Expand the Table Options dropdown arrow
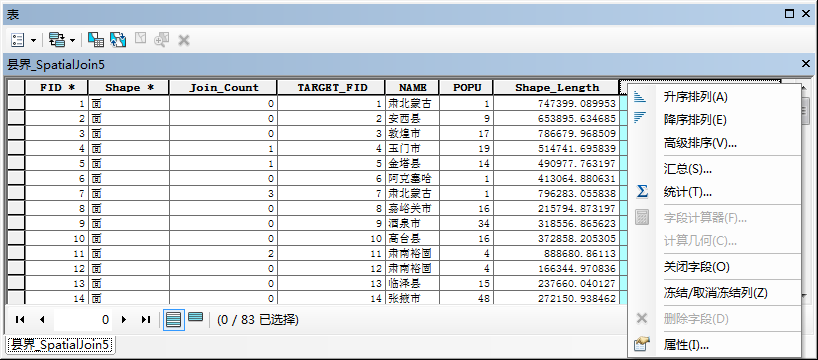This screenshot has height=360, width=818. (x=33, y=40)
